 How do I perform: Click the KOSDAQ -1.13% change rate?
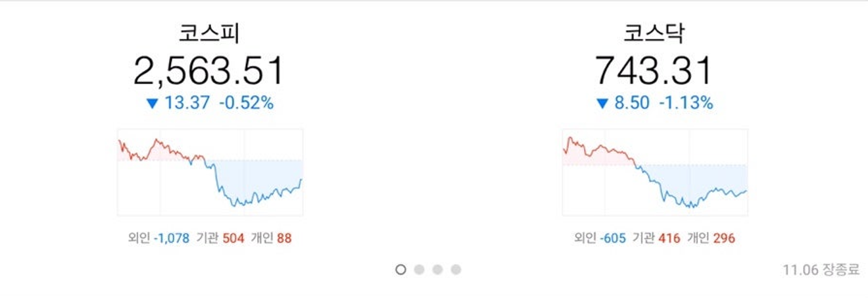point(686,103)
